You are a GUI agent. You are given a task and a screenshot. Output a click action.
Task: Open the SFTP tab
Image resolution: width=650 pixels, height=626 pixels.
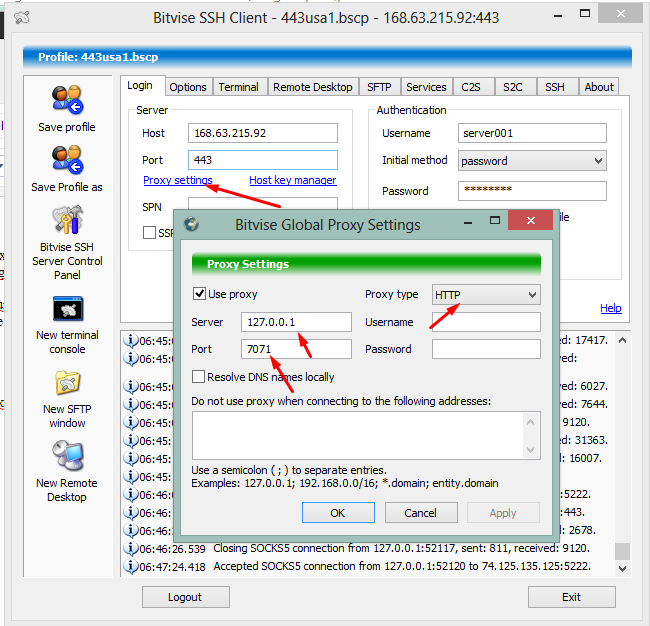[x=379, y=87]
